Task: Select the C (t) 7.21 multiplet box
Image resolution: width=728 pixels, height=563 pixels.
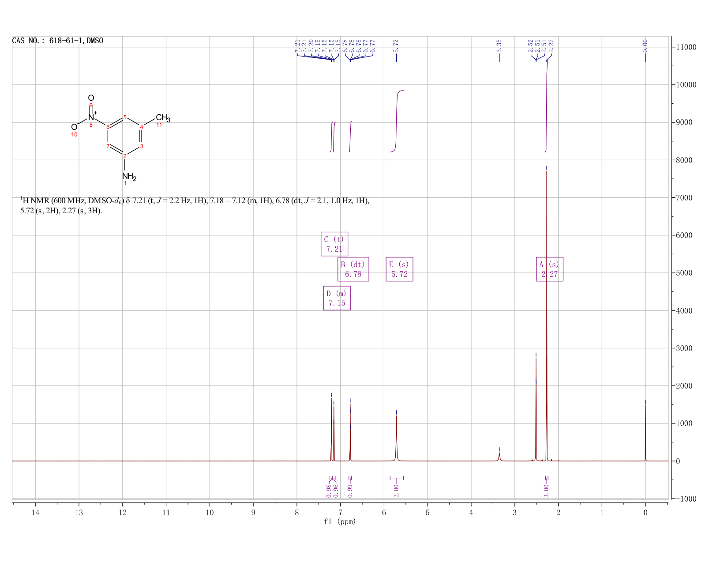Action: [334, 244]
